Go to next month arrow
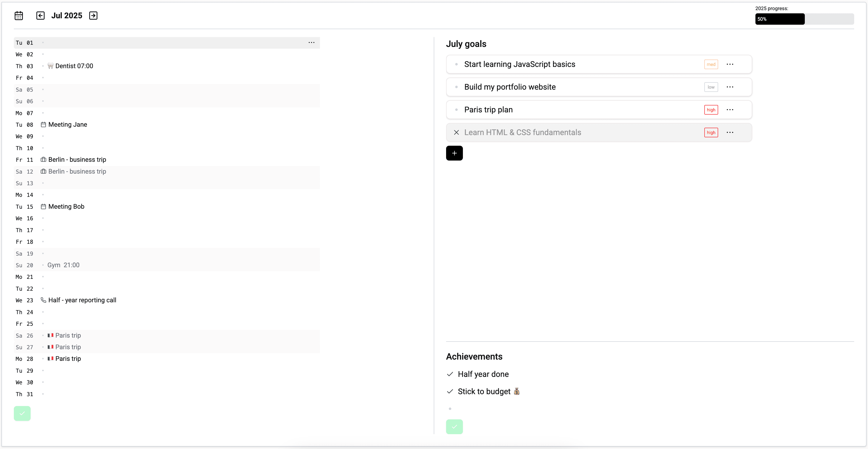 (x=93, y=16)
